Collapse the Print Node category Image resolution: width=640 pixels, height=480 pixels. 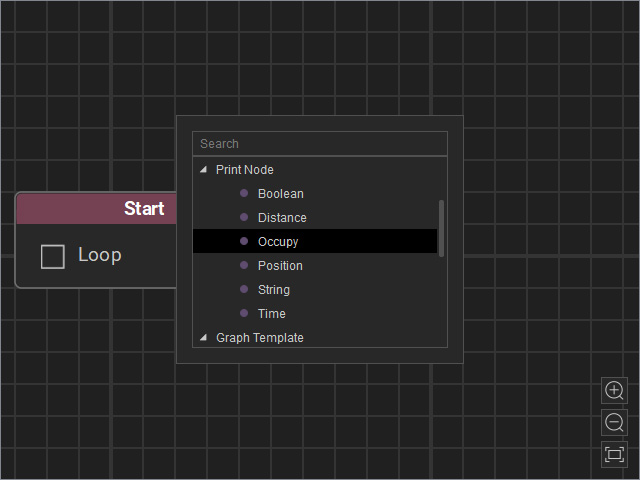203,169
